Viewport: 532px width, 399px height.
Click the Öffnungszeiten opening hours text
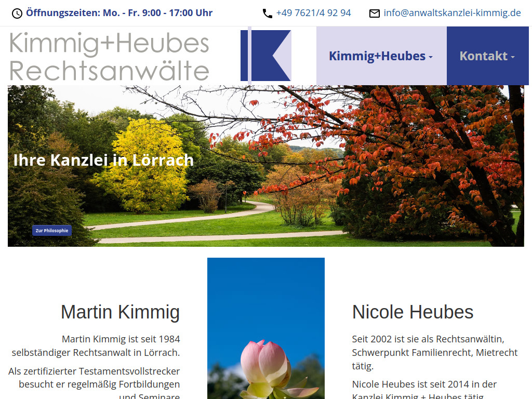coord(119,13)
